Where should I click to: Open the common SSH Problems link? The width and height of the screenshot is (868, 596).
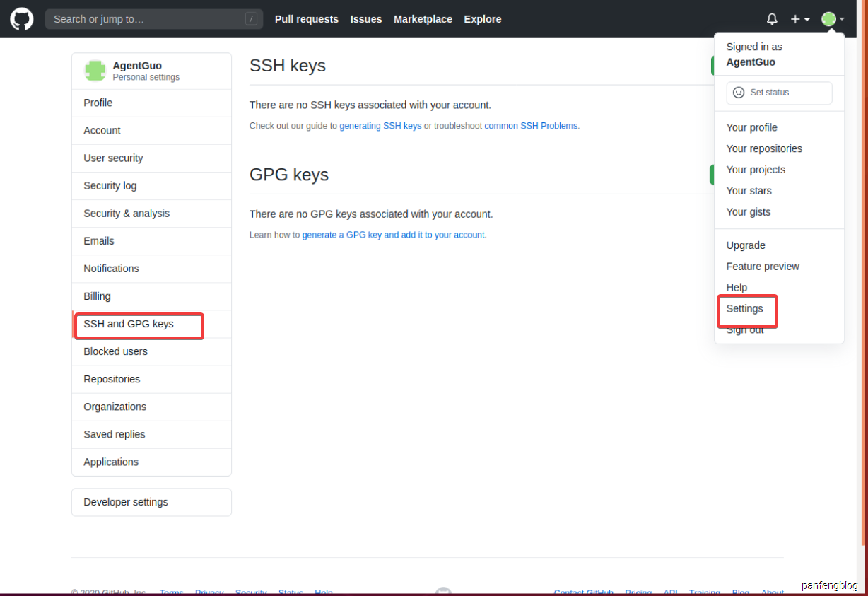tap(531, 126)
